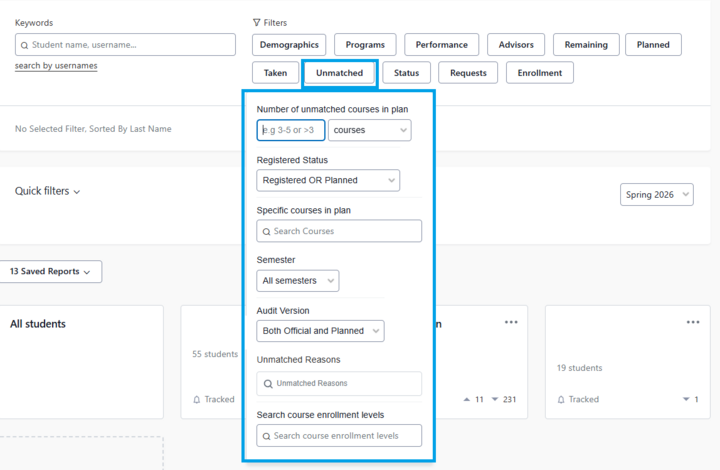
Task: Close the Unmatched filter button
Action: (x=339, y=73)
